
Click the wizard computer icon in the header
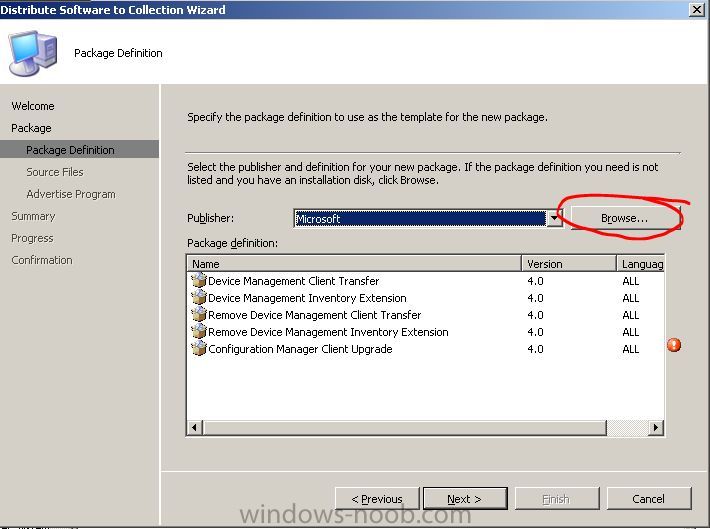[33, 53]
